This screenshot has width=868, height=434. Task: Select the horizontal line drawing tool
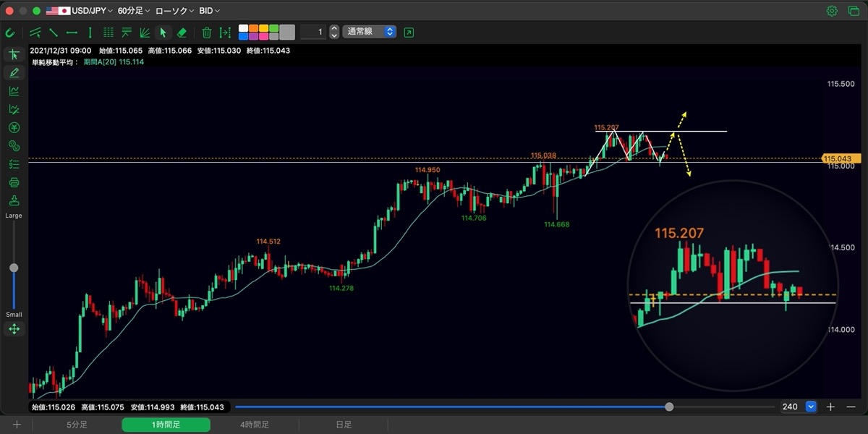tap(72, 33)
